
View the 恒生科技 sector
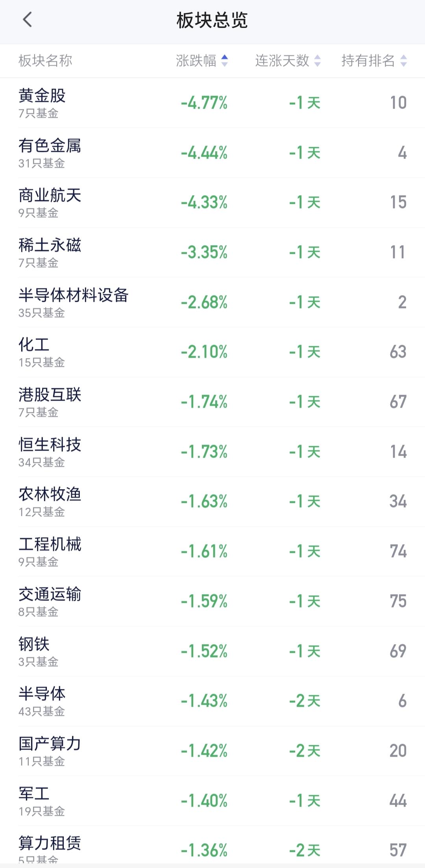coord(213,452)
